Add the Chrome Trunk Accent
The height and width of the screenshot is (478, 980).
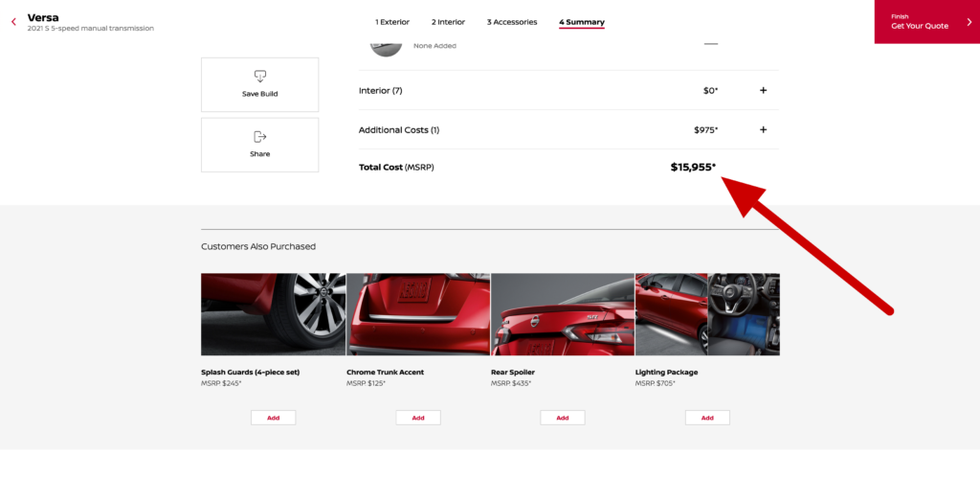click(x=418, y=418)
